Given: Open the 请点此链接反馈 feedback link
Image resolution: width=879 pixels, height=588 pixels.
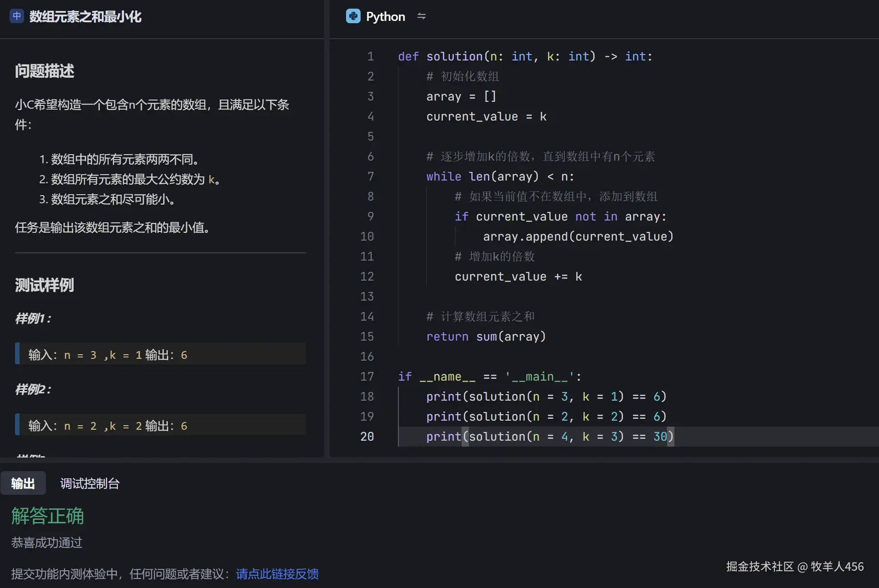Looking at the screenshot, I should coord(277,574).
